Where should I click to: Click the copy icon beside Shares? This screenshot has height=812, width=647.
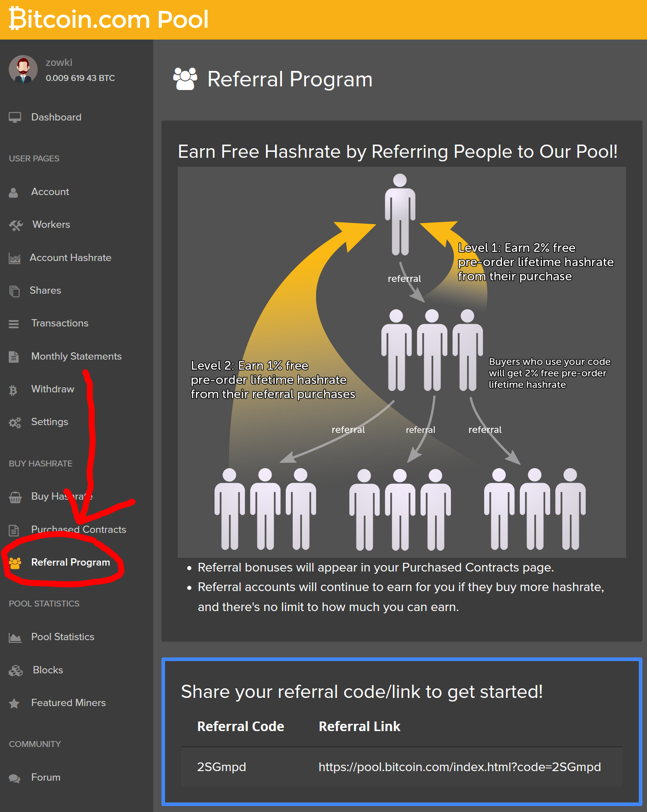(x=15, y=291)
